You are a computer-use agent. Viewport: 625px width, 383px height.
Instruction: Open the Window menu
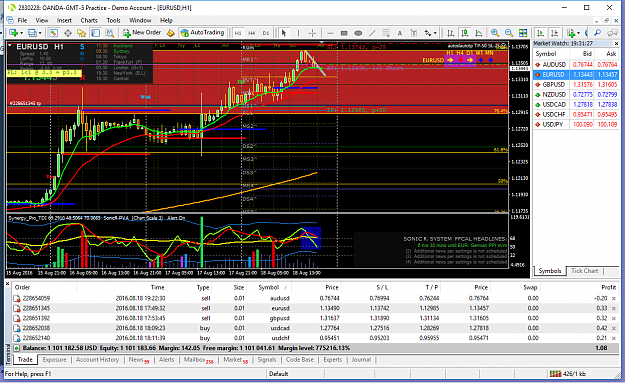140,20
